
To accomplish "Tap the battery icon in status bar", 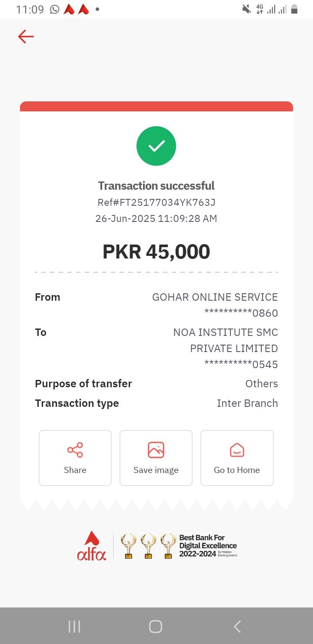I will click(x=294, y=9).
